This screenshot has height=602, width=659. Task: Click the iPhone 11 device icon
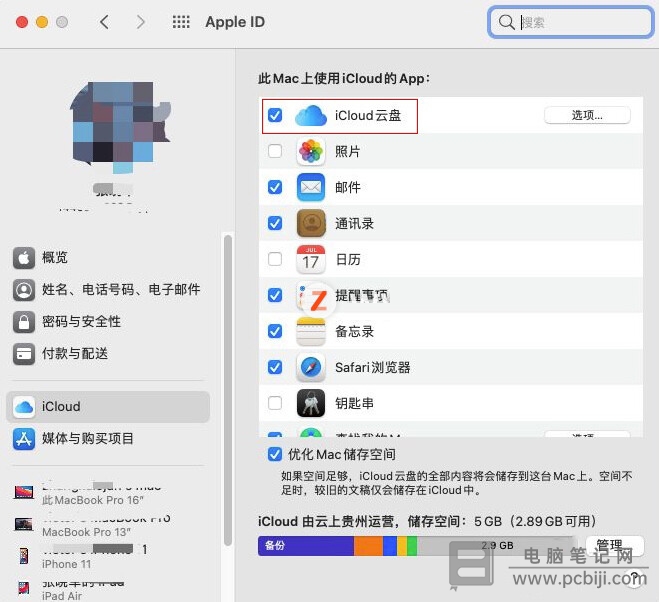(24, 556)
